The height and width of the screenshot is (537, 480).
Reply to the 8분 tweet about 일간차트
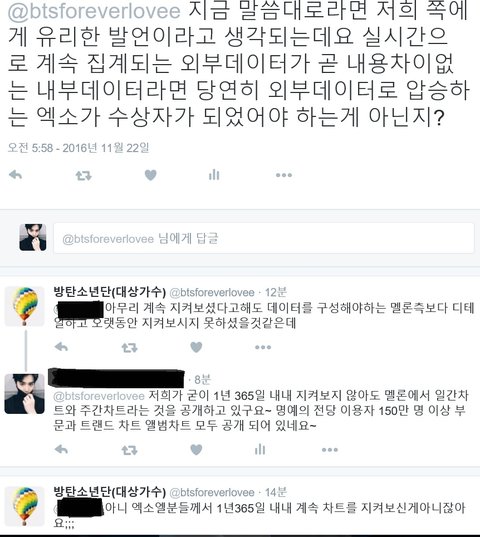tap(61, 449)
